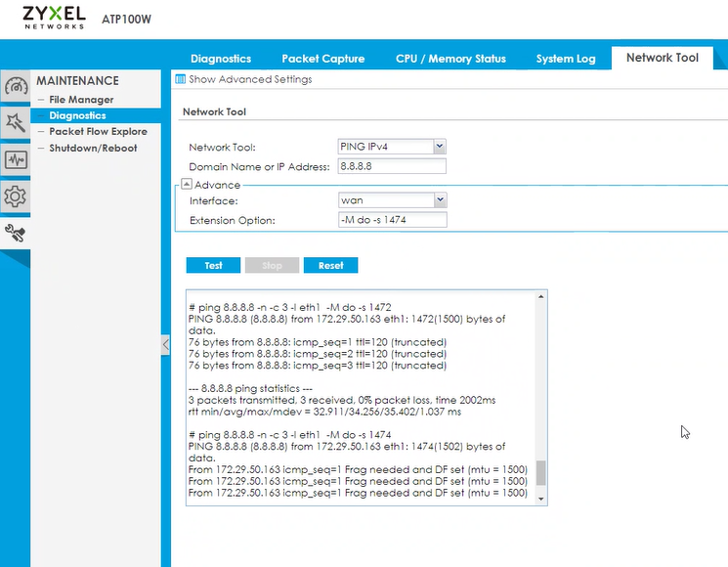Switch to the Packet Capture tab
The height and width of the screenshot is (567, 728).
pyautogui.click(x=322, y=59)
